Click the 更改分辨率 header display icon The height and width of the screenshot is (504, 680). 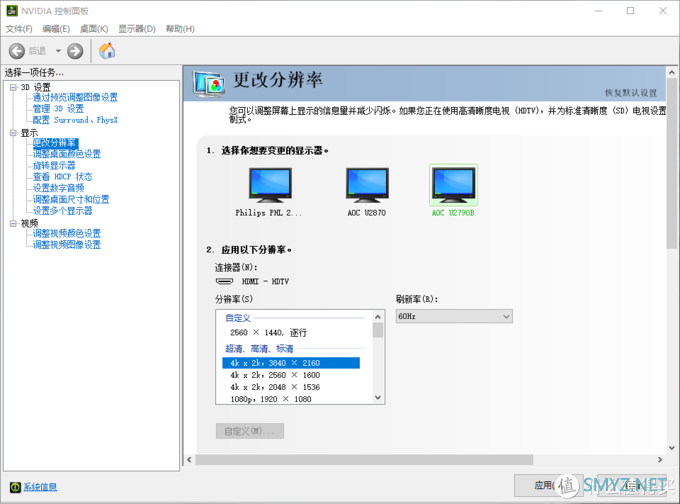[x=209, y=84]
